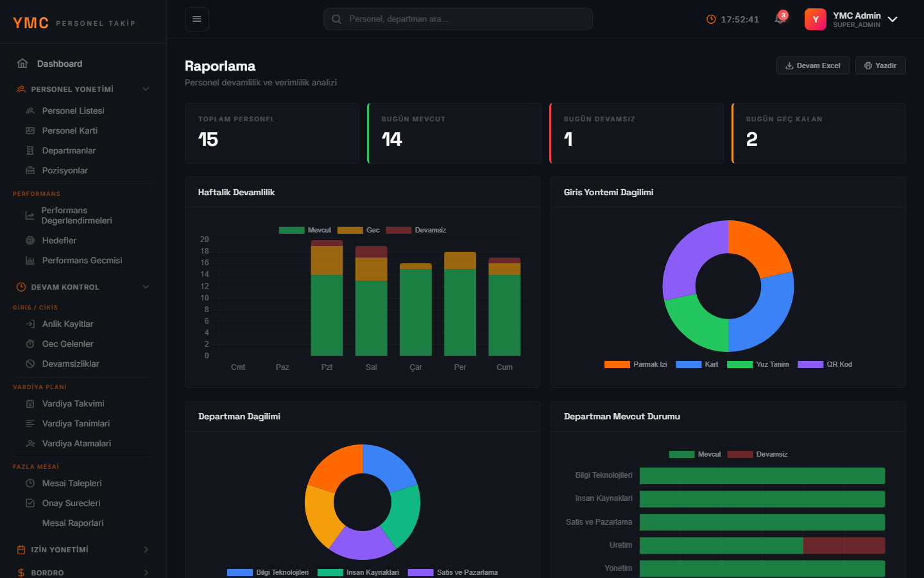Click the Mesai Talepleri clock icon
The height and width of the screenshot is (578, 924).
(x=30, y=483)
